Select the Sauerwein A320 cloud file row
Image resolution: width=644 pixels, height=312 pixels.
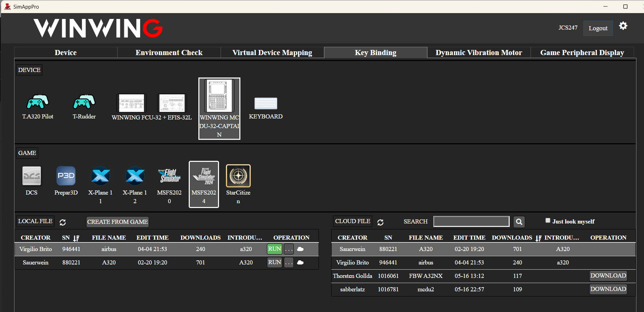[x=484, y=249]
